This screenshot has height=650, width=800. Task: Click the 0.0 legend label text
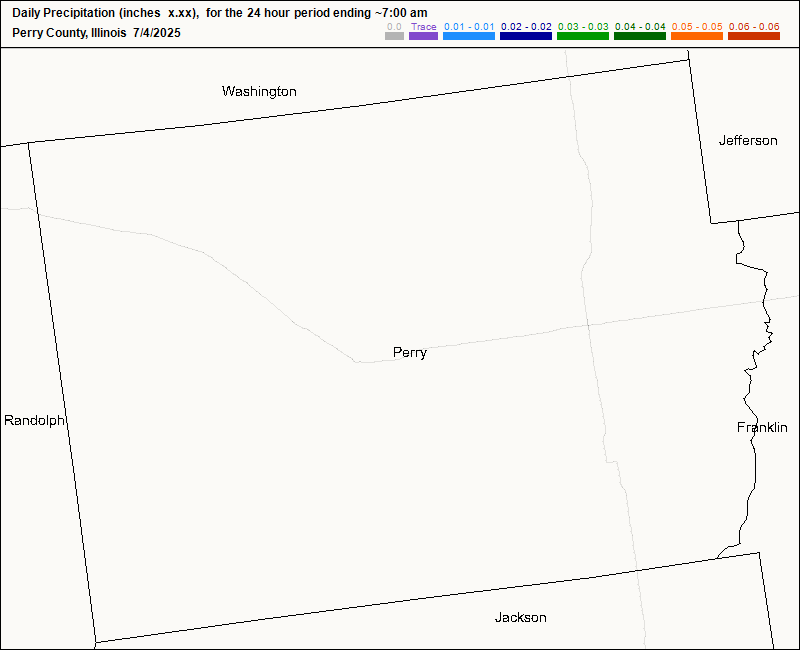point(394,27)
